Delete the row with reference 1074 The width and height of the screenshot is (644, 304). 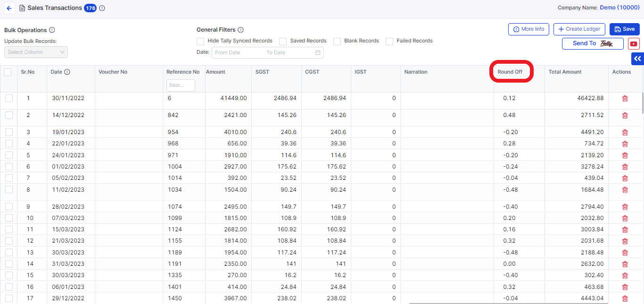(x=625, y=207)
